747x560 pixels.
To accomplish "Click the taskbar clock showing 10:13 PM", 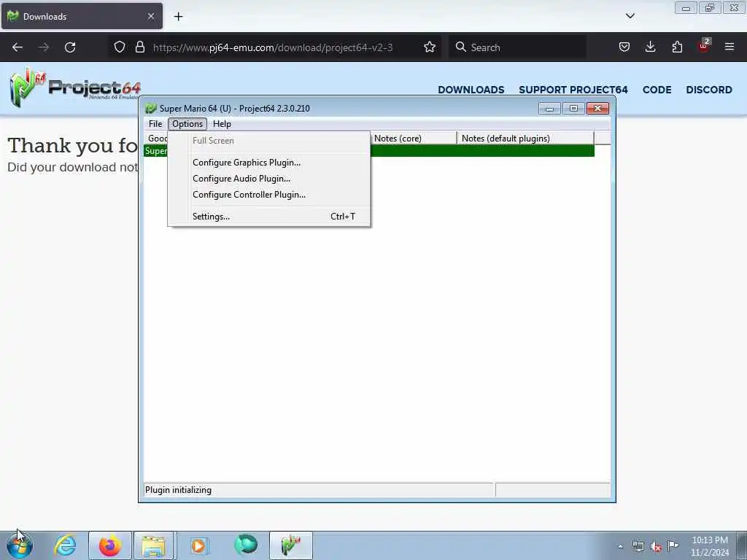I will tap(710, 545).
